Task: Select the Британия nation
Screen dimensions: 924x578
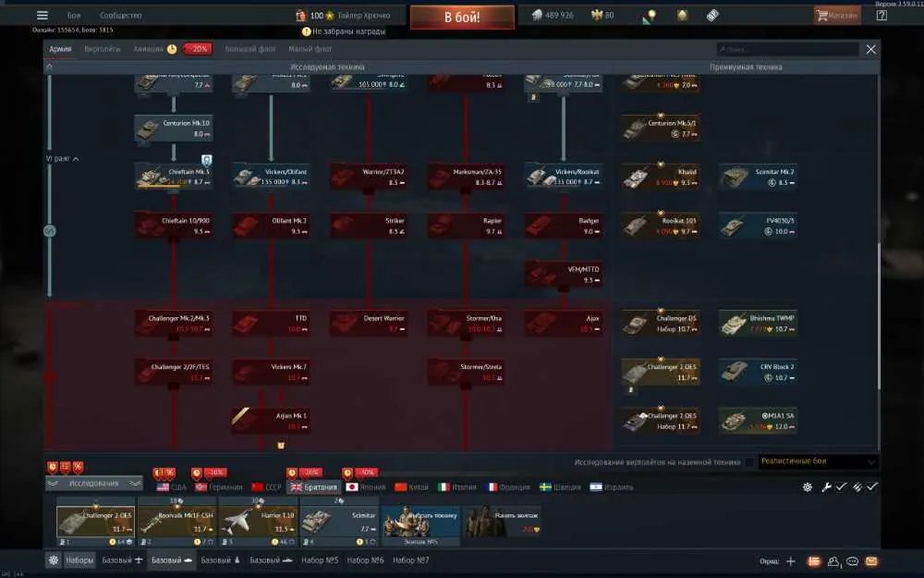Action: (x=313, y=487)
